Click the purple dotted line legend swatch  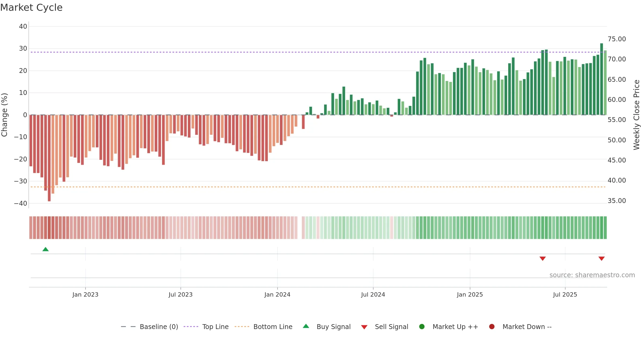(191, 327)
